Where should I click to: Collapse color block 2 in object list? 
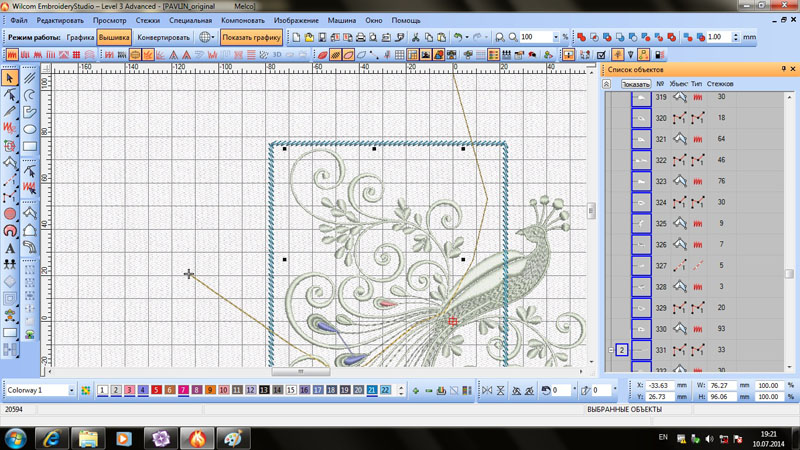pyautogui.click(x=611, y=350)
